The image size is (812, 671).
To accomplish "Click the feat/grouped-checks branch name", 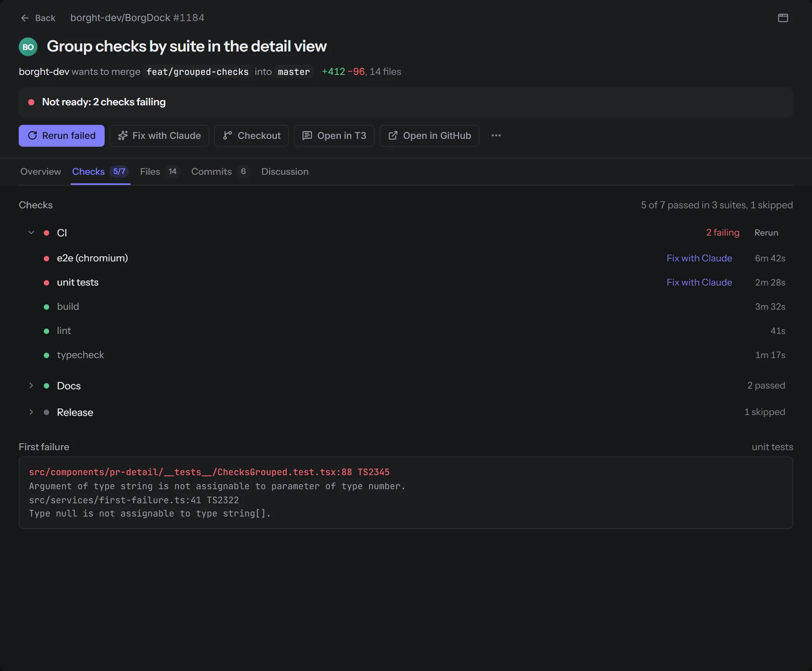I will pos(198,72).
